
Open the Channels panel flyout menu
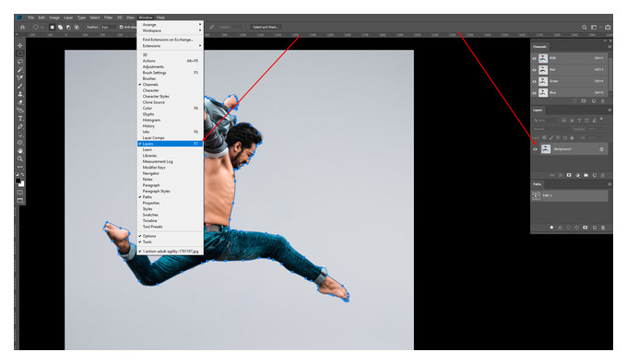(x=609, y=47)
